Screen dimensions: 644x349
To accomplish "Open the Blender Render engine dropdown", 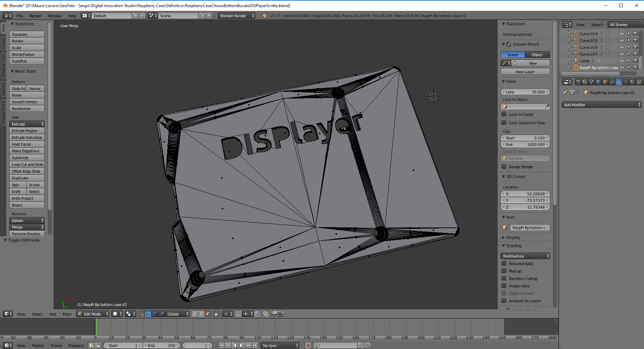I will [236, 16].
